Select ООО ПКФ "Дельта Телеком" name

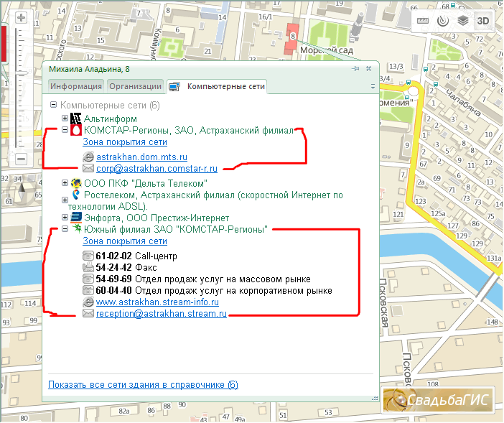point(146,183)
